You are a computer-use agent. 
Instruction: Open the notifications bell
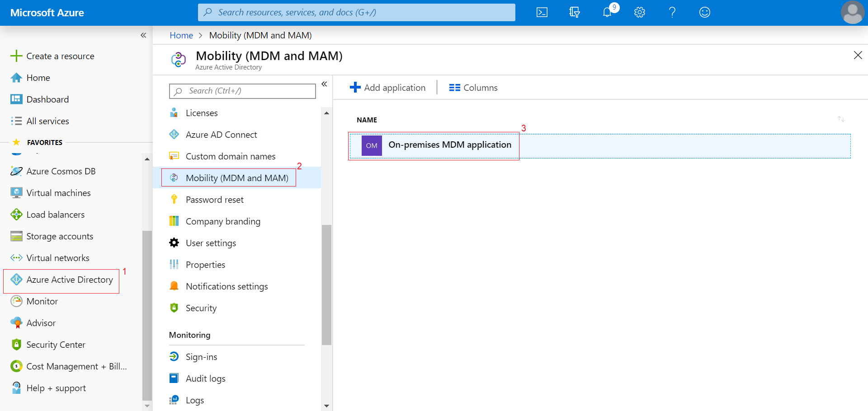607,13
